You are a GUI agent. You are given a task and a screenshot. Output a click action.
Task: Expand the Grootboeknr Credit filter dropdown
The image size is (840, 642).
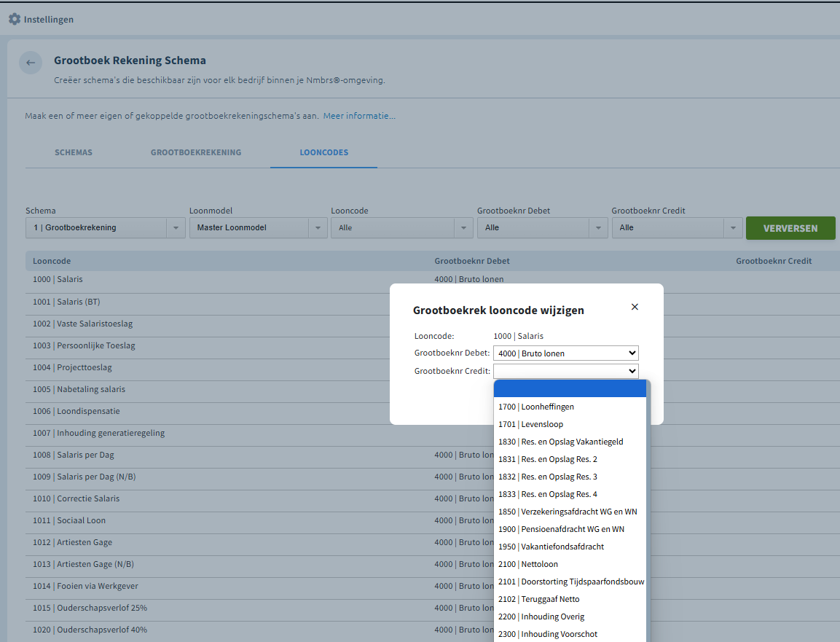coord(677,228)
